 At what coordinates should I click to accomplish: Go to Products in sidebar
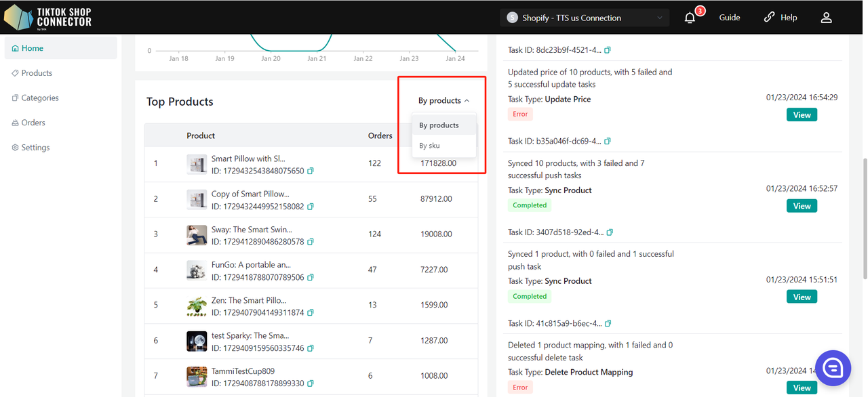(x=37, y=73)
